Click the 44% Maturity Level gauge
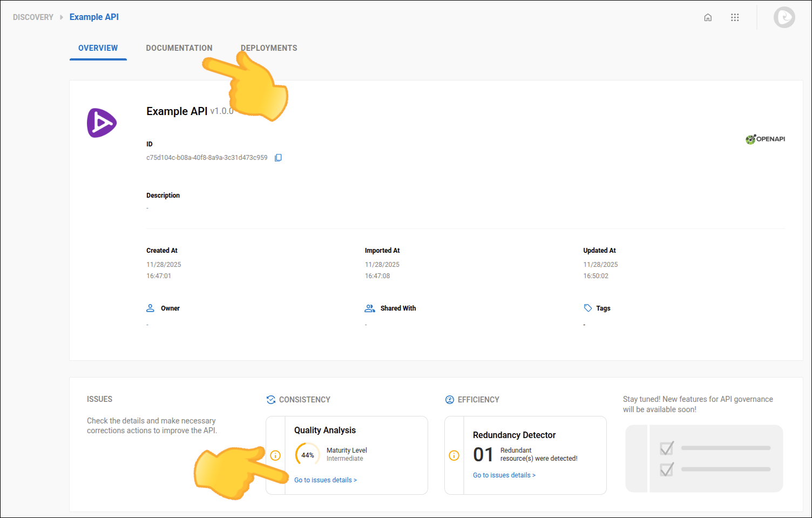The image size is (812, 518). pos(307,454)
